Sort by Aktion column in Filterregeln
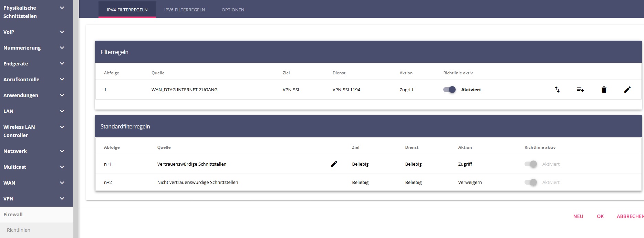 click(406, 73)
